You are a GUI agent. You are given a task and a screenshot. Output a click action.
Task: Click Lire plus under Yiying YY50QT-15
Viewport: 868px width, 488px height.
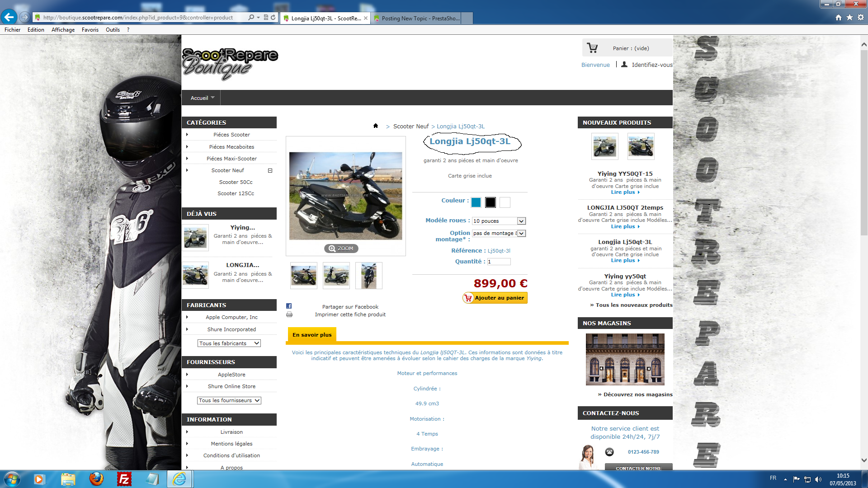(625, 192)
